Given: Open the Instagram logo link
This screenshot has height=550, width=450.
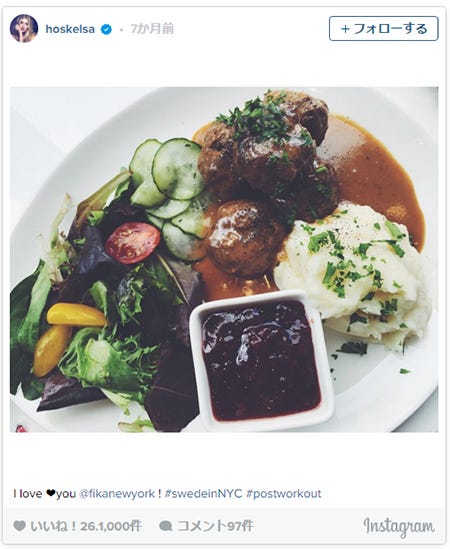Looking at the screenshot, I should 399,526.
